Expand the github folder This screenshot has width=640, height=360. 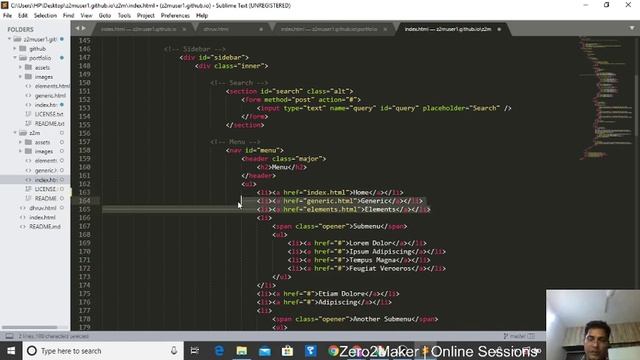point(15,49)
